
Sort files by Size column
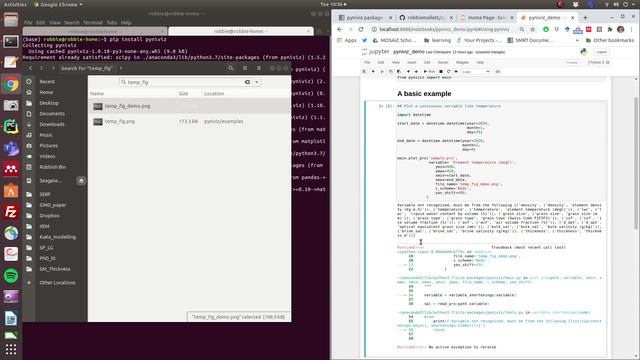(183, 93)
